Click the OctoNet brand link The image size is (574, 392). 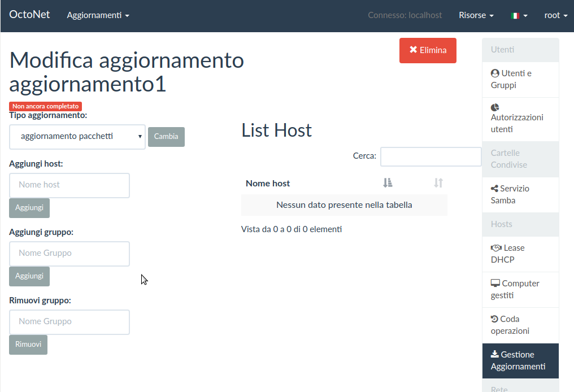point(29,15)
